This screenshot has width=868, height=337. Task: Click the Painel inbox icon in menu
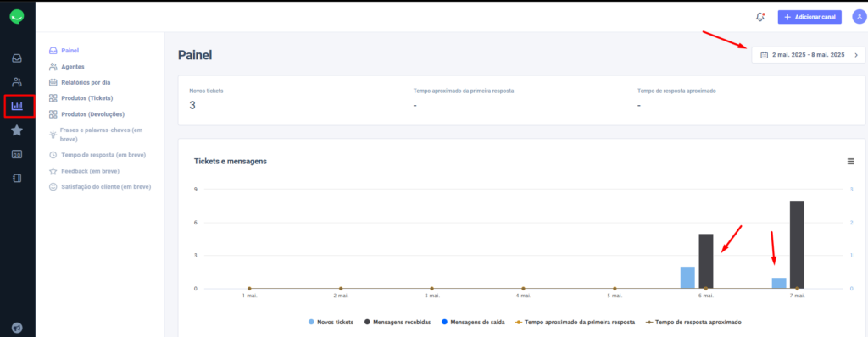pos(53,50)
